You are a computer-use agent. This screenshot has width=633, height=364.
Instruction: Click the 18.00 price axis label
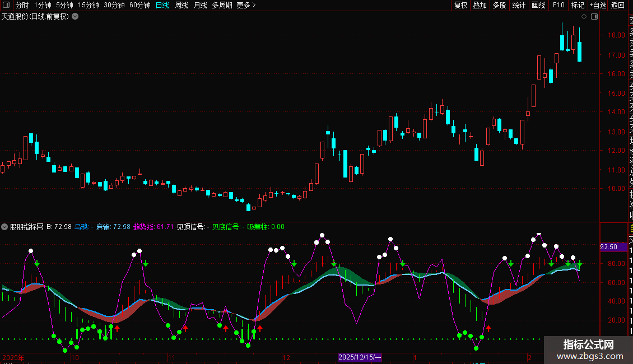coord(616,35)
